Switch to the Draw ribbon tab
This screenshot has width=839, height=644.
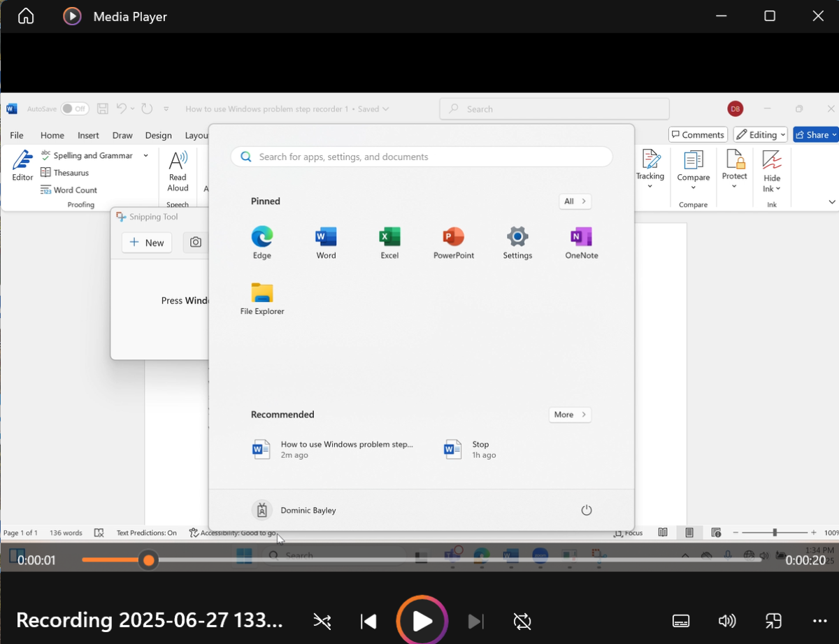(122, 136)
